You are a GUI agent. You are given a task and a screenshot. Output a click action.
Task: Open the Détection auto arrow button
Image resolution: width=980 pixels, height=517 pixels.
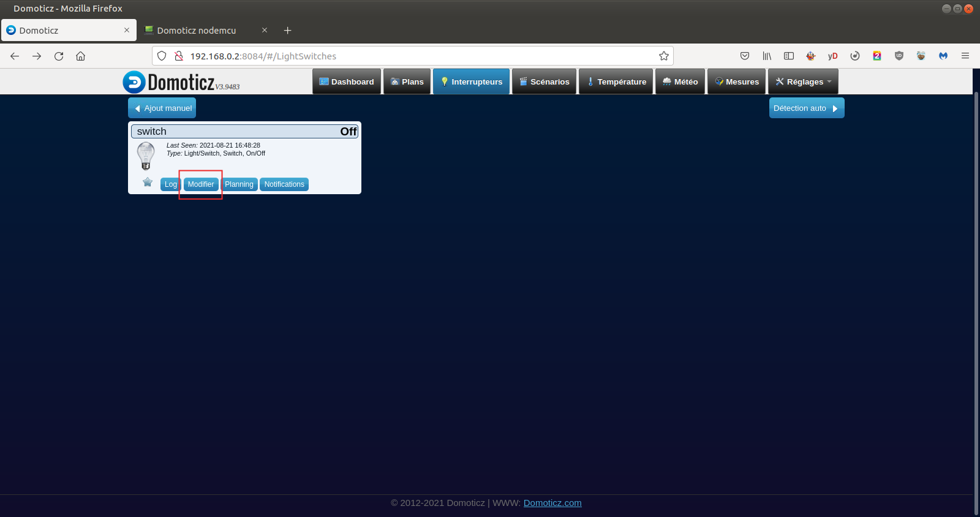806,108
